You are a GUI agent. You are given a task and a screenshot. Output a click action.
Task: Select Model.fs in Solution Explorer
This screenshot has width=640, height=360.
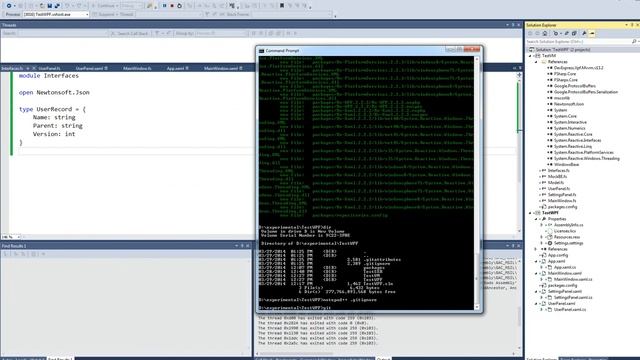556,182
